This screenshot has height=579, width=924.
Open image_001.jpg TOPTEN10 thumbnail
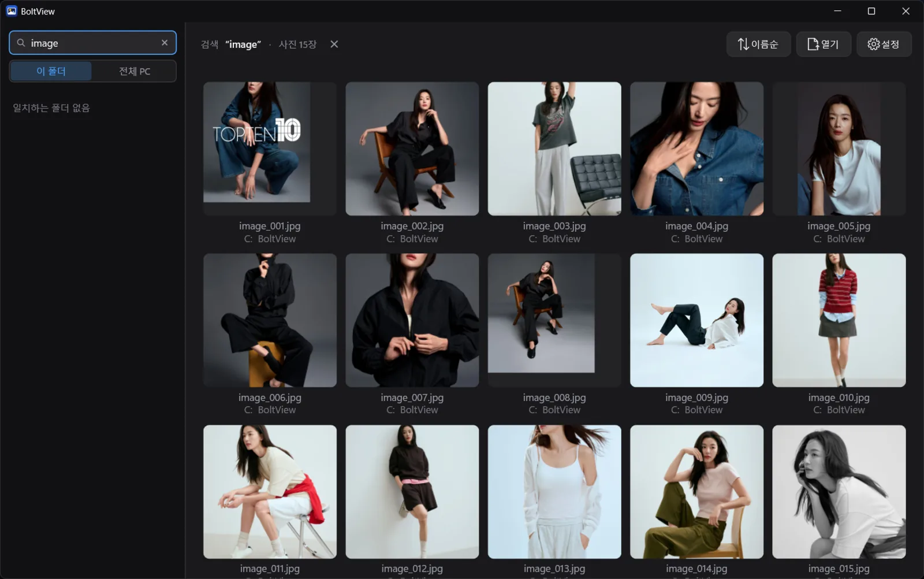[x=270, y=149]
